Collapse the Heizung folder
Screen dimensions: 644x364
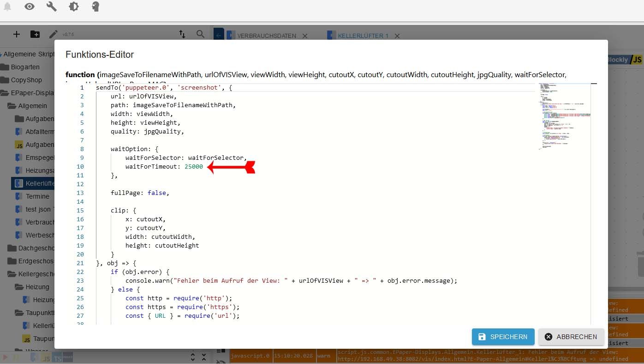tap(19, 287)
